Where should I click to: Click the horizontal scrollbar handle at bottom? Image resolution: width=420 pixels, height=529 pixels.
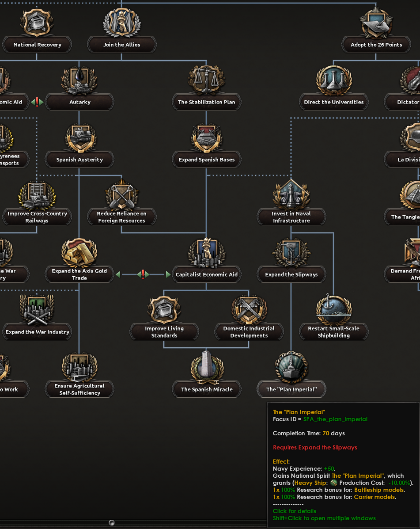(112, 522)
